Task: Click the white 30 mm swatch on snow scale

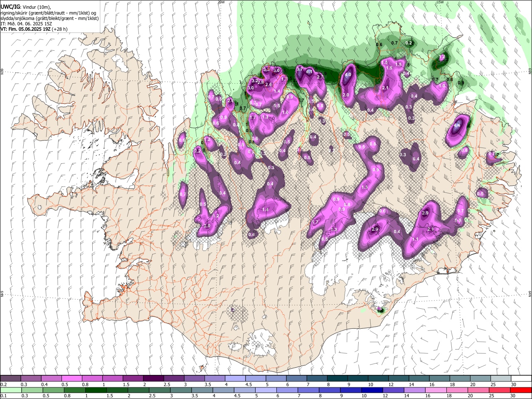Action: point(520,378)
